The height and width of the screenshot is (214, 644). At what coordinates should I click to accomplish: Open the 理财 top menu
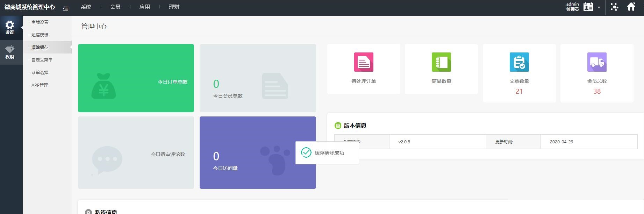coord(174,7)
